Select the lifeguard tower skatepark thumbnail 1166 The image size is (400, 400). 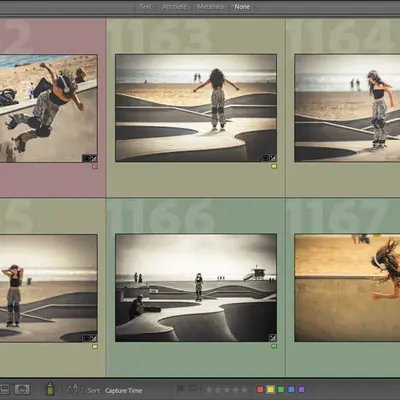click(196, 288)
